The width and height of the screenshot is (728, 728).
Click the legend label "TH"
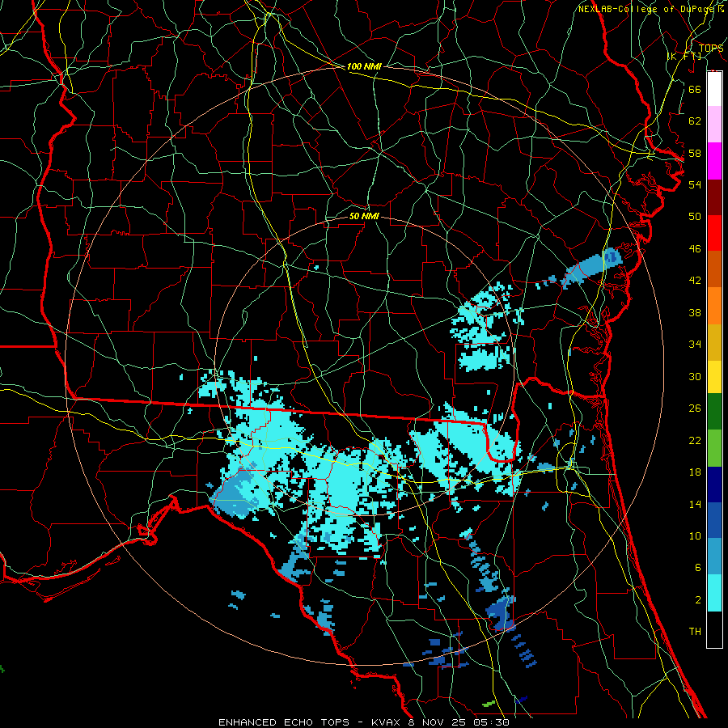[x=695, y=632]
